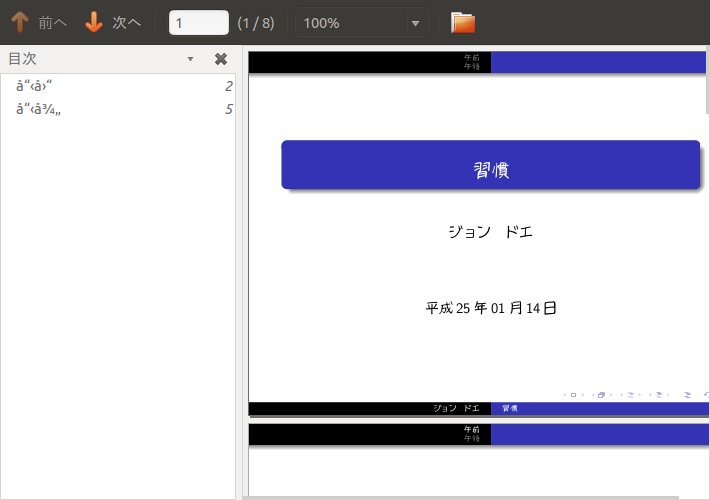This screenshot has width=710, height=500.
Task: Click the horizontal scrollbar at the bottom
Action: (461, 498)
